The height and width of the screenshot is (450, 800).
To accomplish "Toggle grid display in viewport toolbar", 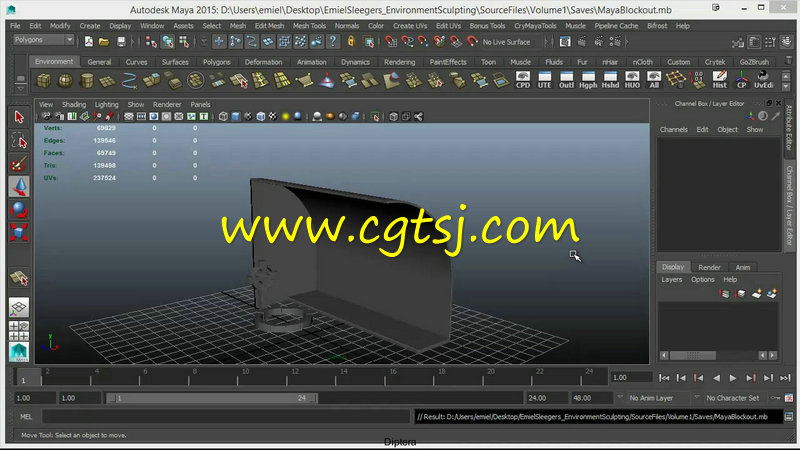I will coord(129,117).
